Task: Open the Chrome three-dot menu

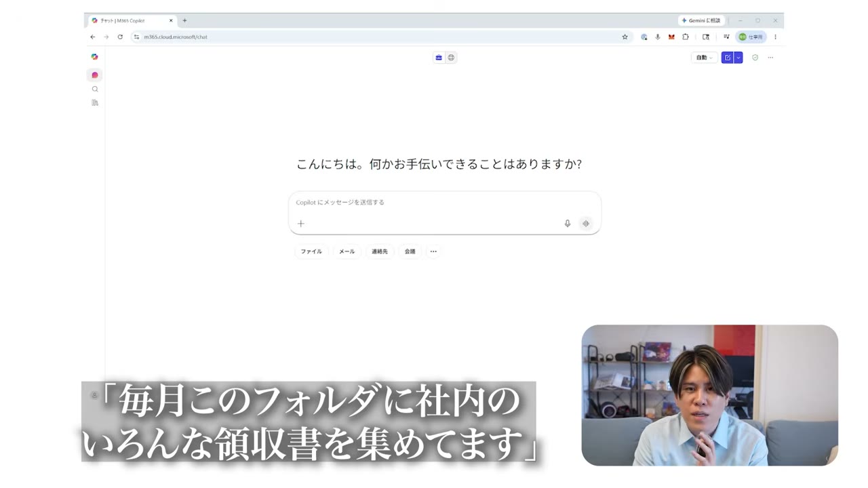Action: [x=775, y=37]
